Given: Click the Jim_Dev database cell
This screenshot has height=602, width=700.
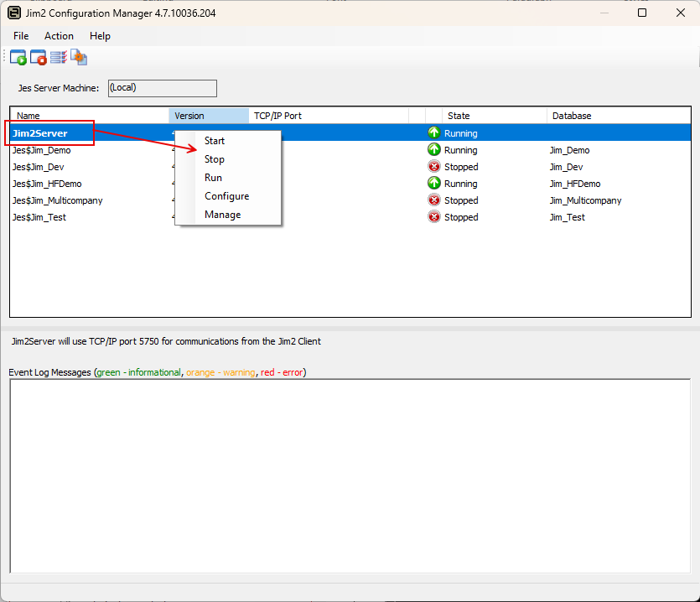Looking at the screenshot, I should coord(566,167).
